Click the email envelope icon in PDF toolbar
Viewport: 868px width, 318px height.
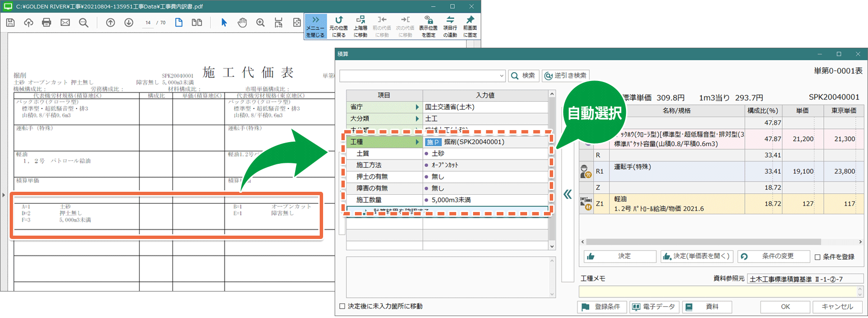click(x=65, y=23)
